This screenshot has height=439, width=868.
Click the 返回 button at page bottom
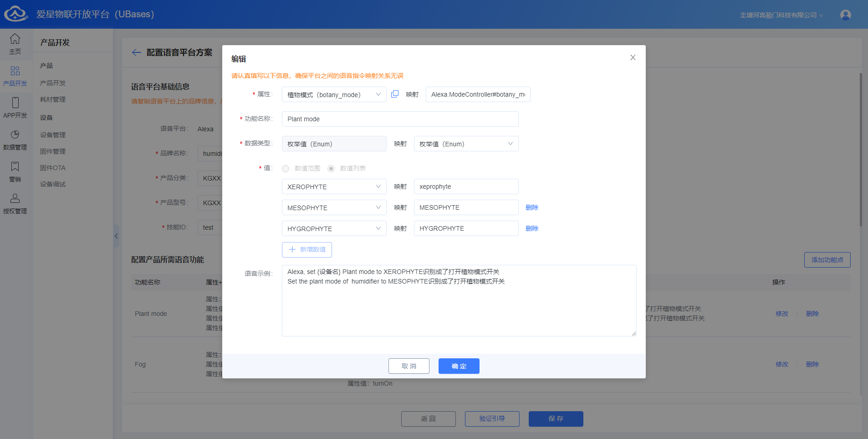coord(428,418)
